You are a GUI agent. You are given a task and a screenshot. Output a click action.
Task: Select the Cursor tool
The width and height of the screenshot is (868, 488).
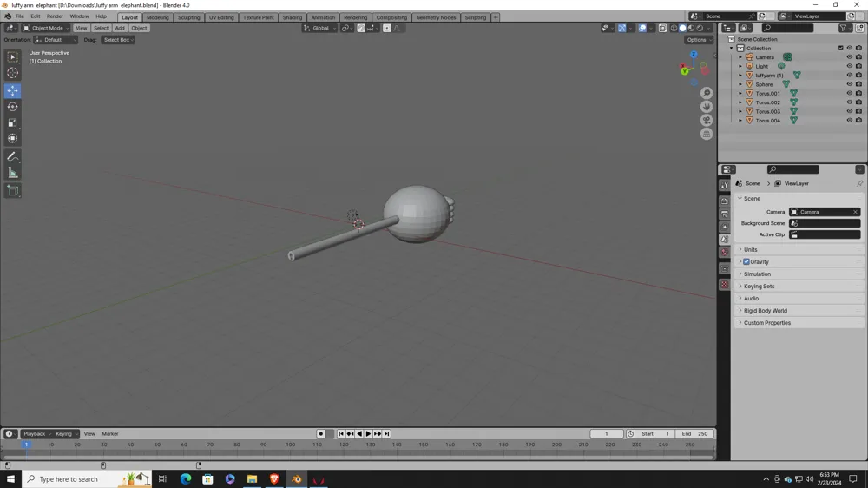pos(13,73)
